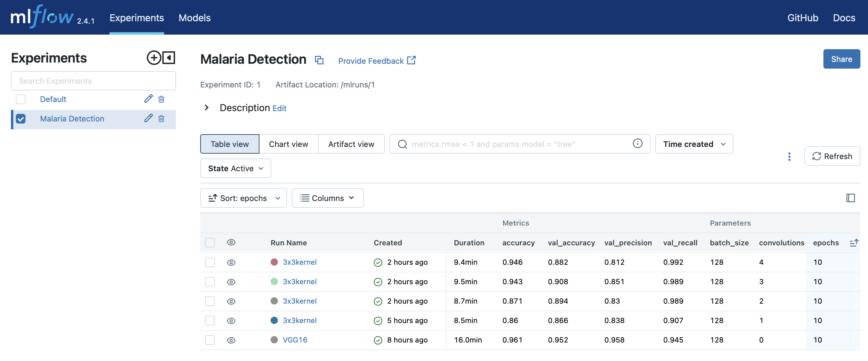Switch to the Experiments tab
The width and height of the screenshot is (868, 361).
coord(137,18)
